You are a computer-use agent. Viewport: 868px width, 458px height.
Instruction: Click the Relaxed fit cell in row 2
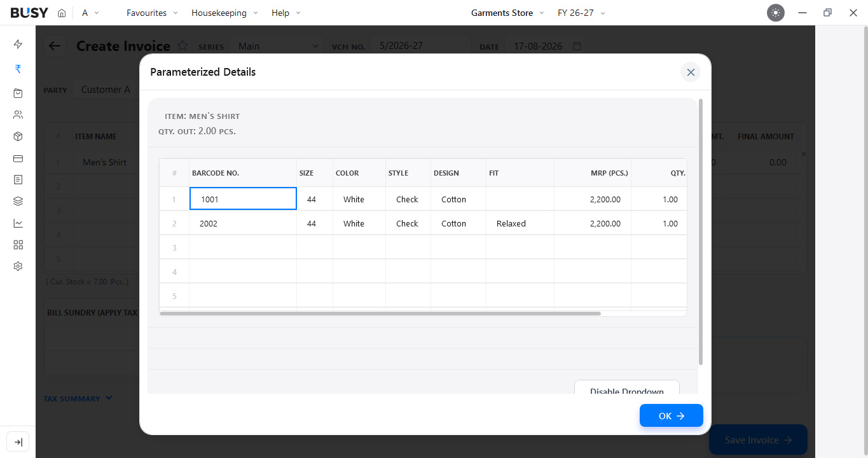[x=520, y=223]
